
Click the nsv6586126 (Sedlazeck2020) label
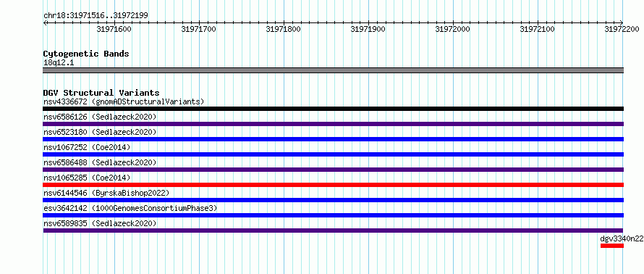coord(100,117)
